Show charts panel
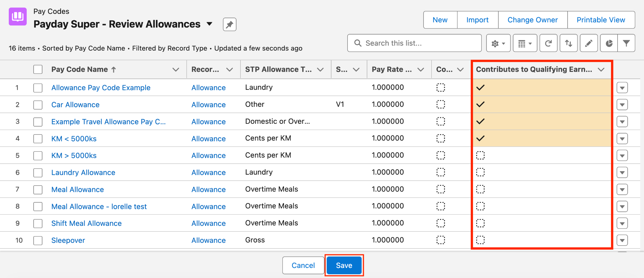The image size is (644, 278). point(609,43)
